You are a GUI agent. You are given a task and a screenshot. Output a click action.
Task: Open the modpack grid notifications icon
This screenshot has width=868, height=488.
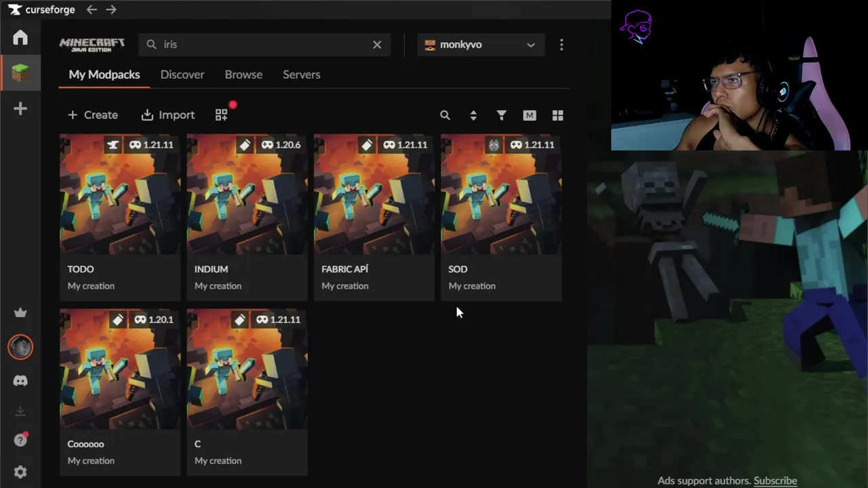[222, 115]
